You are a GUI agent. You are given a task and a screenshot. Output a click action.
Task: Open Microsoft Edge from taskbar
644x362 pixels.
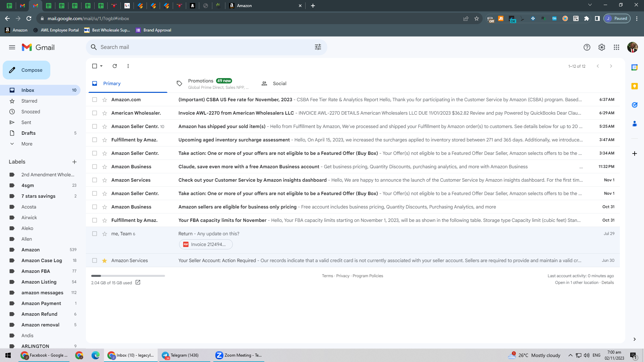coord(96,355)
